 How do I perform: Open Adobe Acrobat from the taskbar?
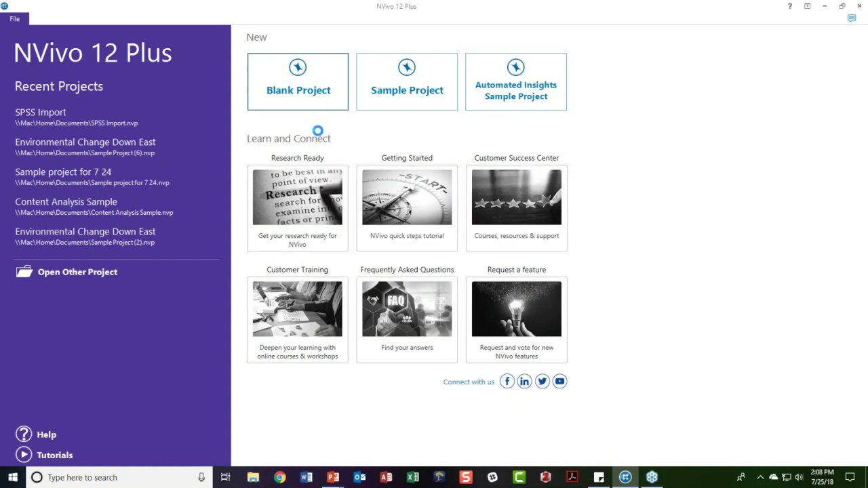[x=572, y=477]
